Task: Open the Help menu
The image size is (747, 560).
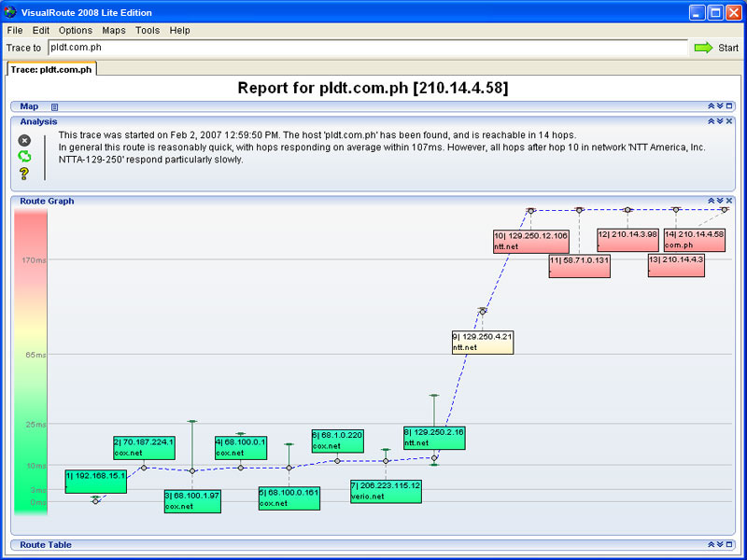Action: point(179,31)
